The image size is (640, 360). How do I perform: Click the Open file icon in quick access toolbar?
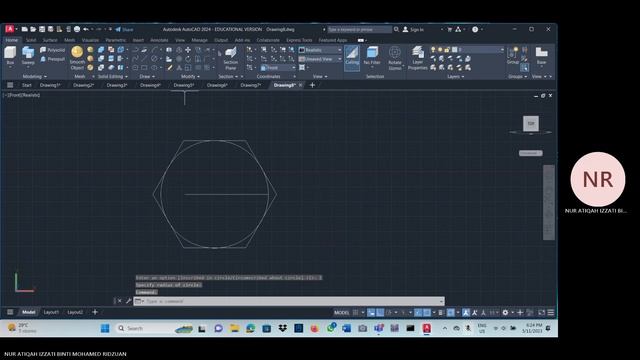(33, 29)
